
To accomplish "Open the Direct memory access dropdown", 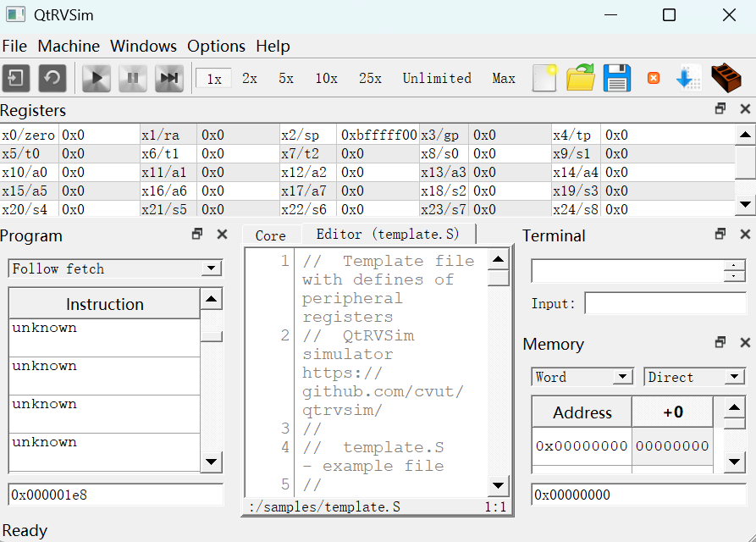I will pyautogui.click(x=694, y=377).
